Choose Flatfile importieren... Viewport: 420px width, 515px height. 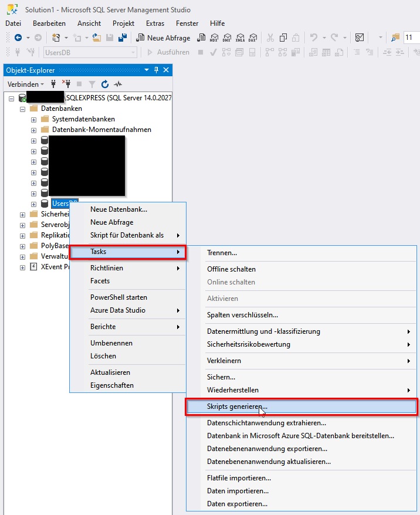pyautogui.click(x=302, y=478)
